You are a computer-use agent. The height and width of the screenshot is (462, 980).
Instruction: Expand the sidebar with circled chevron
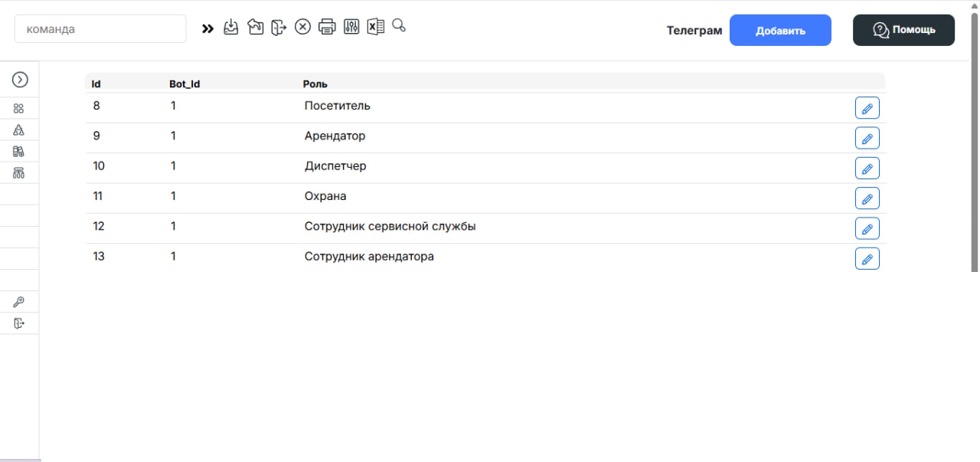click(20, 80)
